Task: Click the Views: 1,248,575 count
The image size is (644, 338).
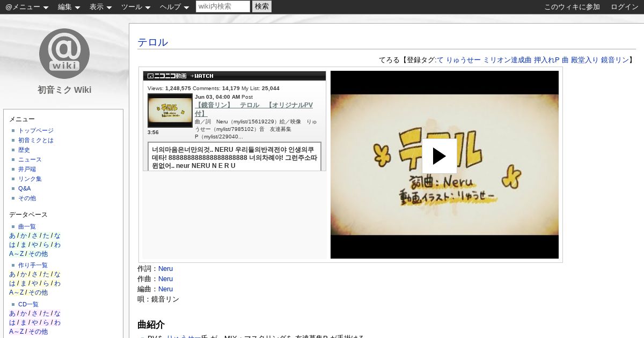Action: coord(169,89)
